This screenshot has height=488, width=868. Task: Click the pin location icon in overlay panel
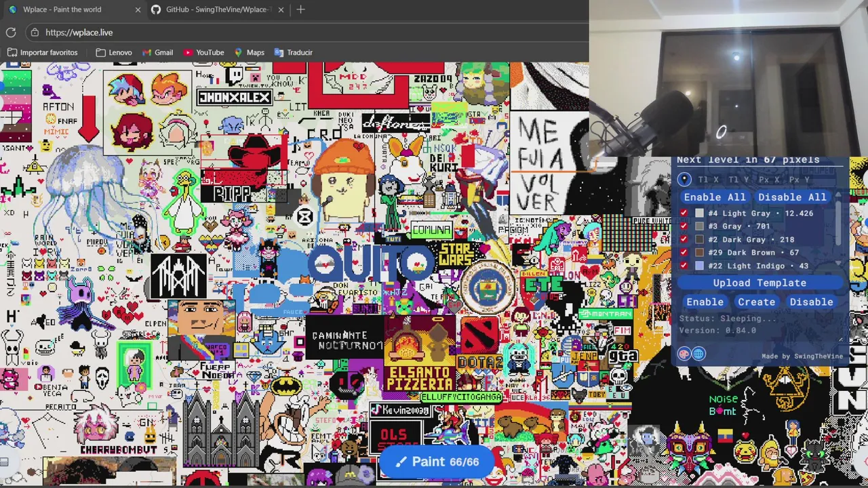point(684,180)
